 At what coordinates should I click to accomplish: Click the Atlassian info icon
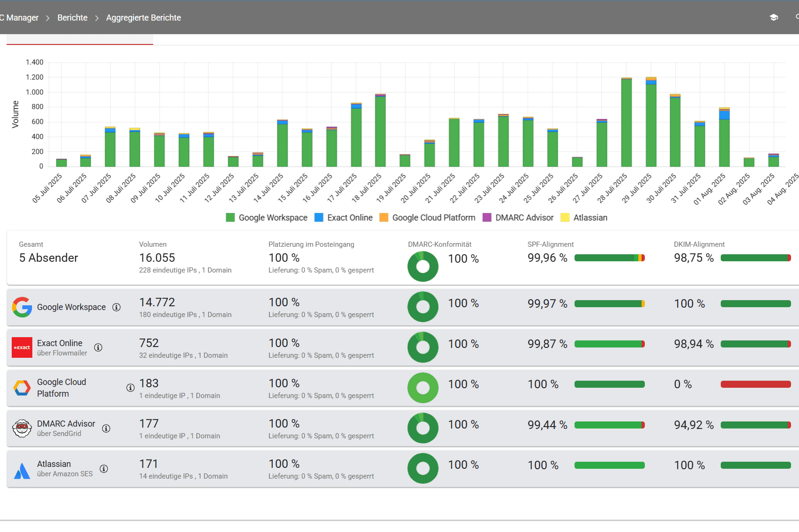pos(104,469)
